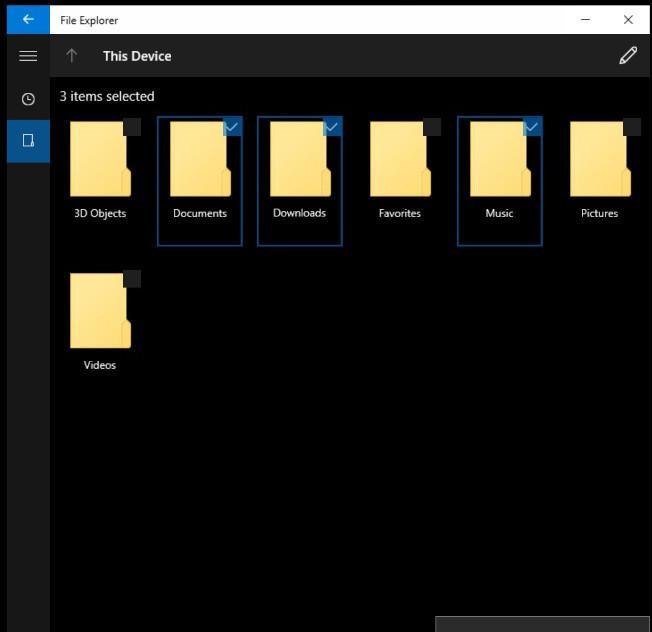
Task: Click the Pictures folder name
Action: (599, 213)
